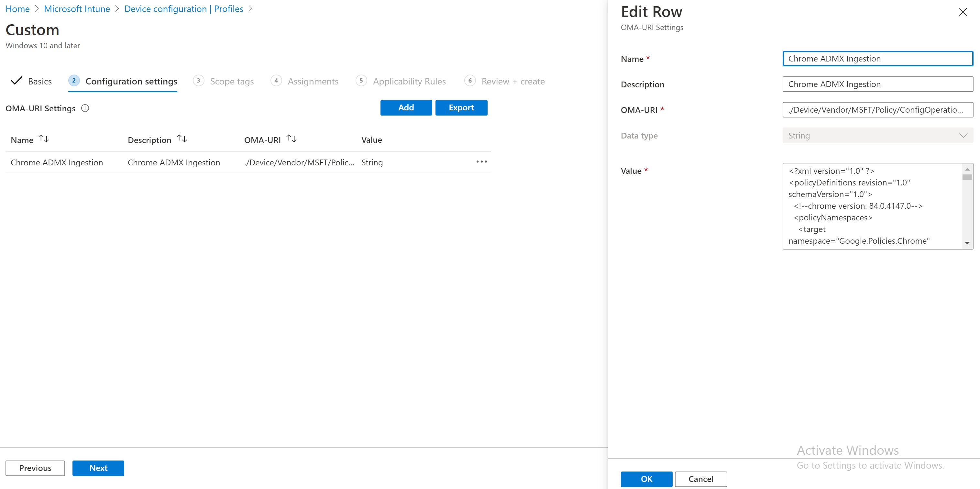Click the Export button
The height and width of the screenshot is (489, 980).
coord(461,107)
